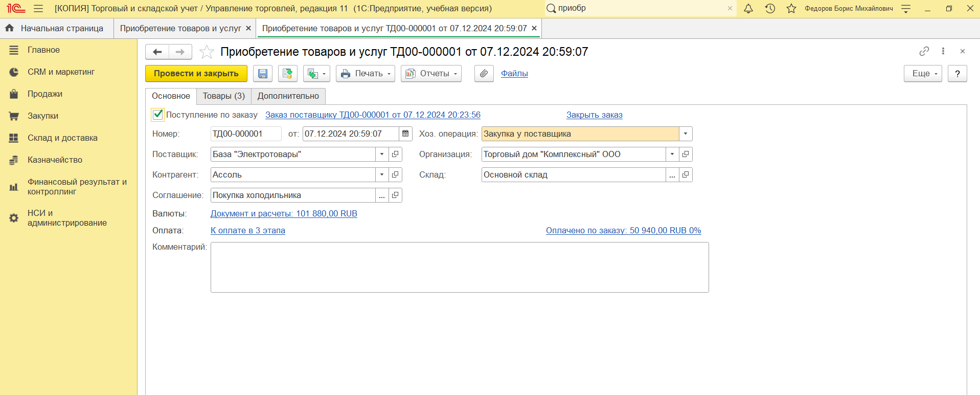980x395 pixels.
Task: Open the vertical dots more menu
Action: (x=943, y=51)
